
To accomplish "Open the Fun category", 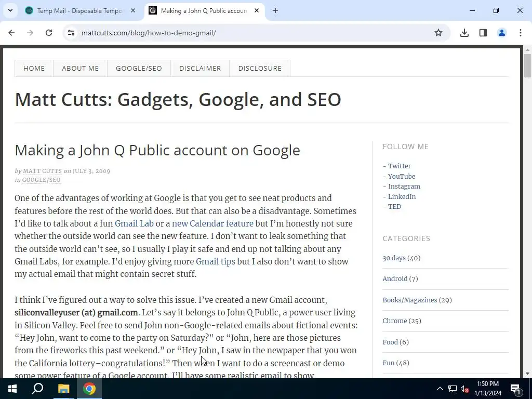I will click(389, 363).
